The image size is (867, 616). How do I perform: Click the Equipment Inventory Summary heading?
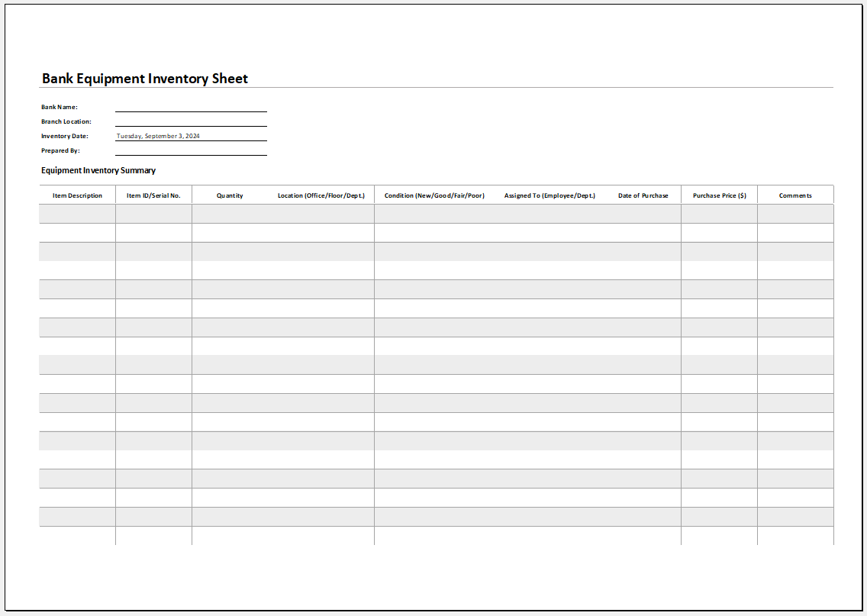tap(98, 170)
